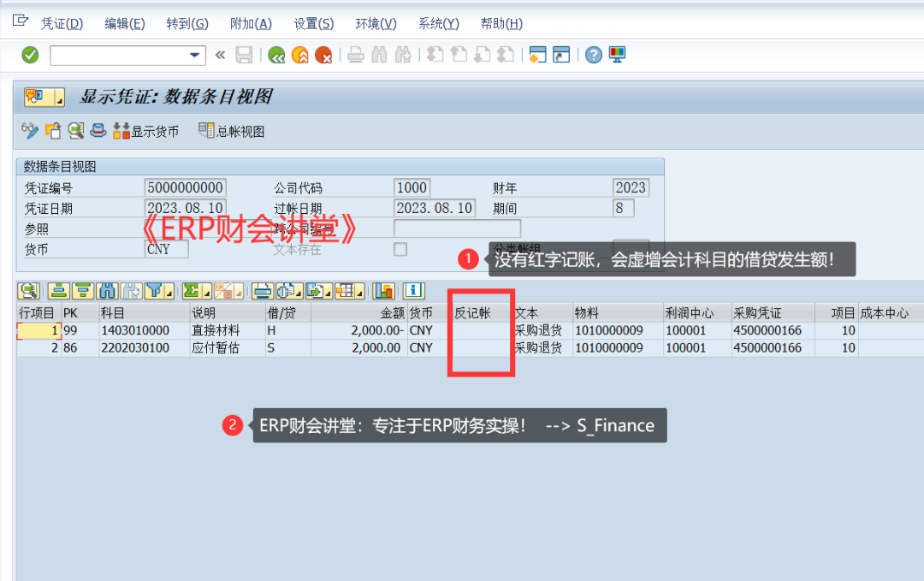Image resolution: width=924 pixels, height=581 pixels.
Task: Click the Details magnifier icon in grid toolbar
Action: click(x=28, y=291)
